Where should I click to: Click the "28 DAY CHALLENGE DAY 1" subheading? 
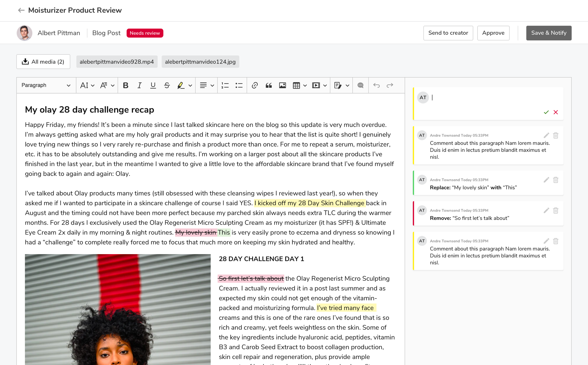click(x=261, y=259)
